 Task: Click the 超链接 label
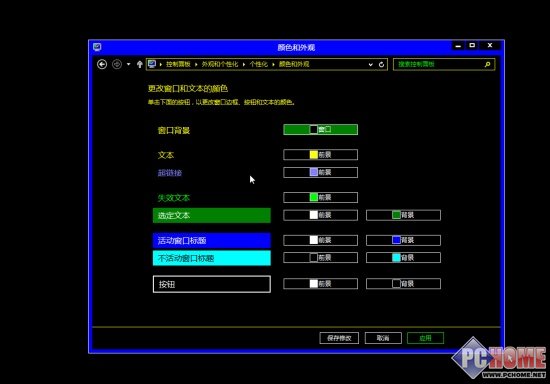point(170,173)
